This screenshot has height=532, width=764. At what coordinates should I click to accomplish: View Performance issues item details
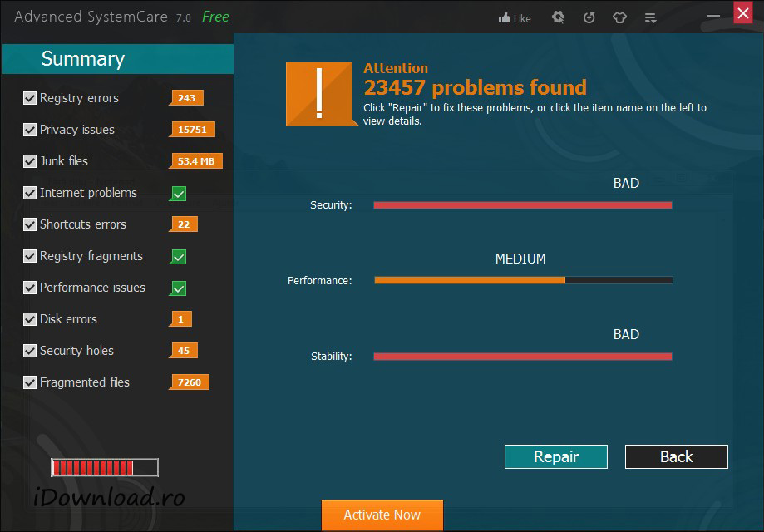92,288
